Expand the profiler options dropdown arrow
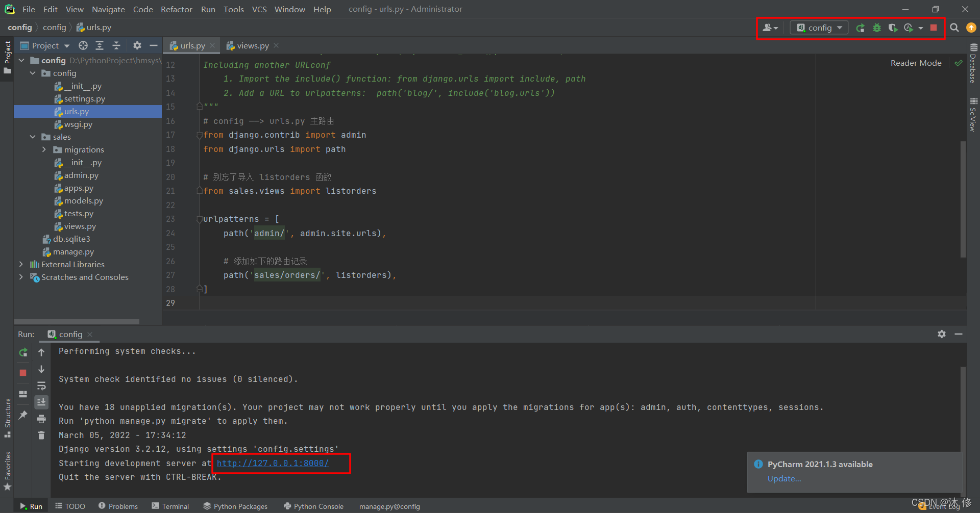Screen dimensions: 980x513 tap(921, 28)
